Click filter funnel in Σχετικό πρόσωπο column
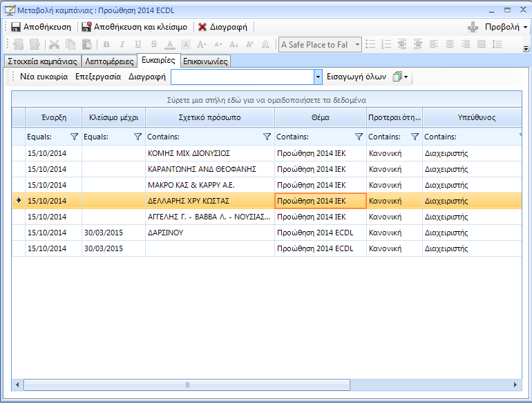Viewport: 532px width, 403px height. [x=267, y=137]
